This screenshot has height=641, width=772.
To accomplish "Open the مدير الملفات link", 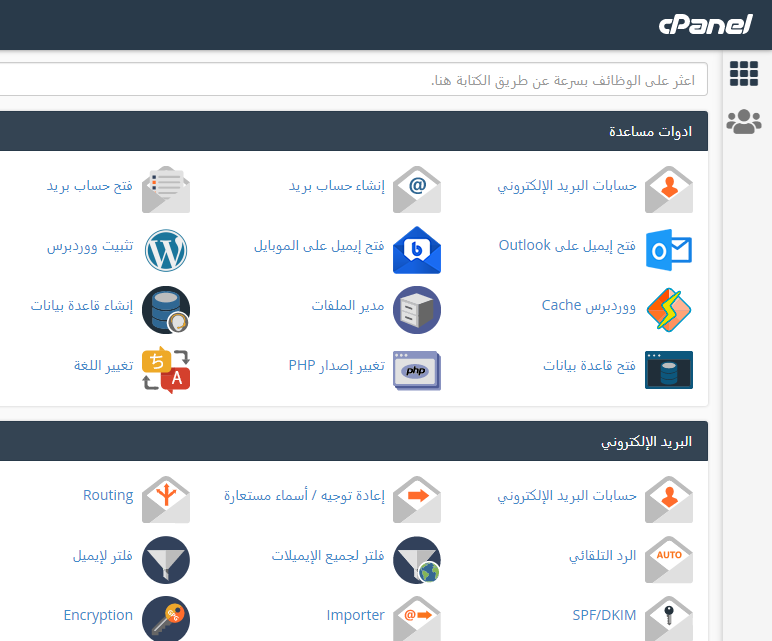I will coord(348,305).
